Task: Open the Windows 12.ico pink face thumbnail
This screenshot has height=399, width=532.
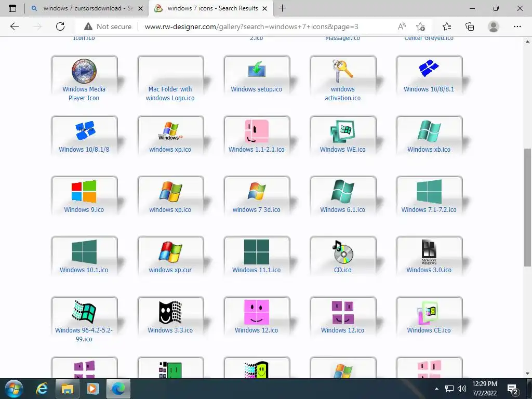Action: 257,312
